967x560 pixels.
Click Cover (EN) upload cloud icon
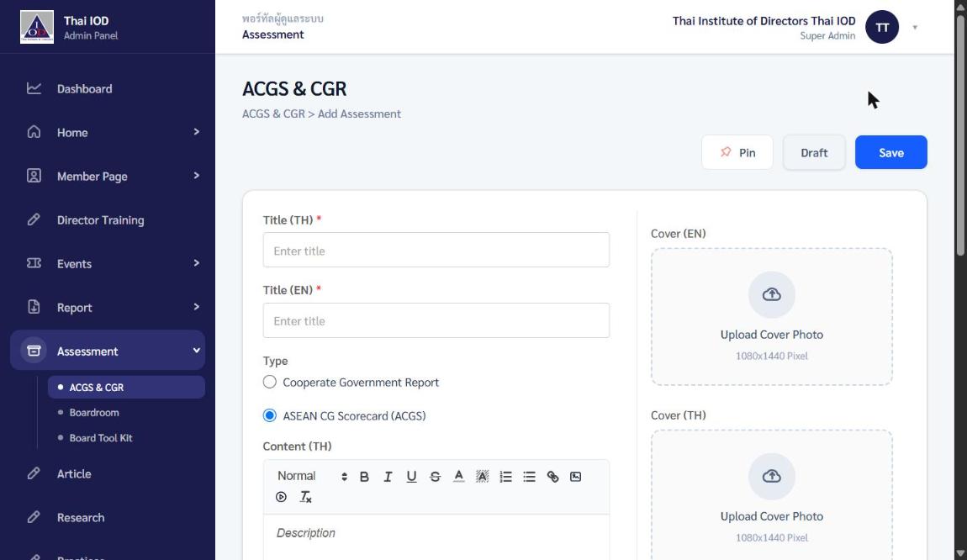772,294
